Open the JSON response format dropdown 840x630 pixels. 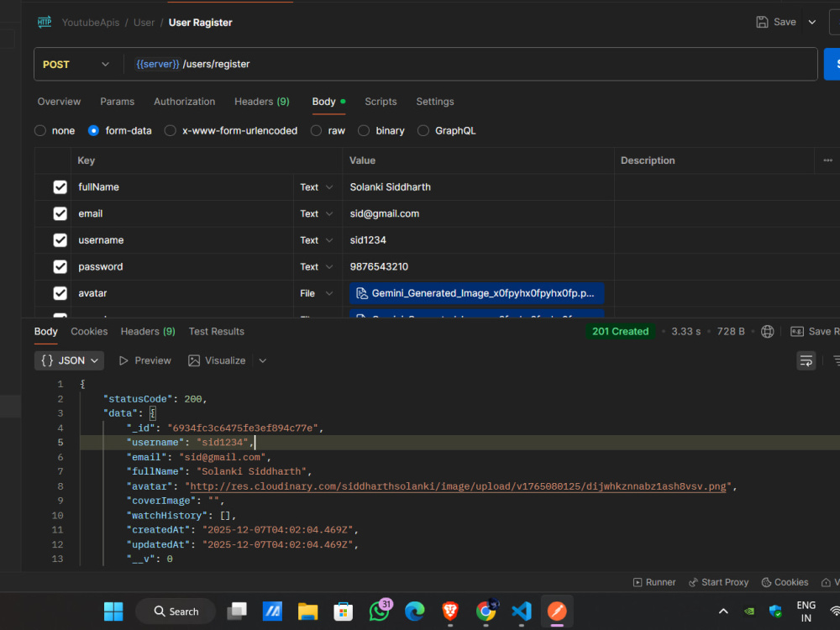[x=69, y=360]
